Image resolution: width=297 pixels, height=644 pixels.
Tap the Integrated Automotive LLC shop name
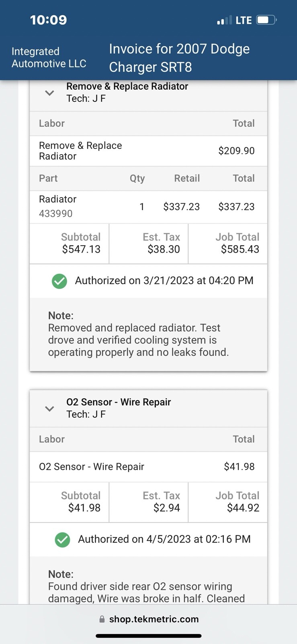[49, 58]
